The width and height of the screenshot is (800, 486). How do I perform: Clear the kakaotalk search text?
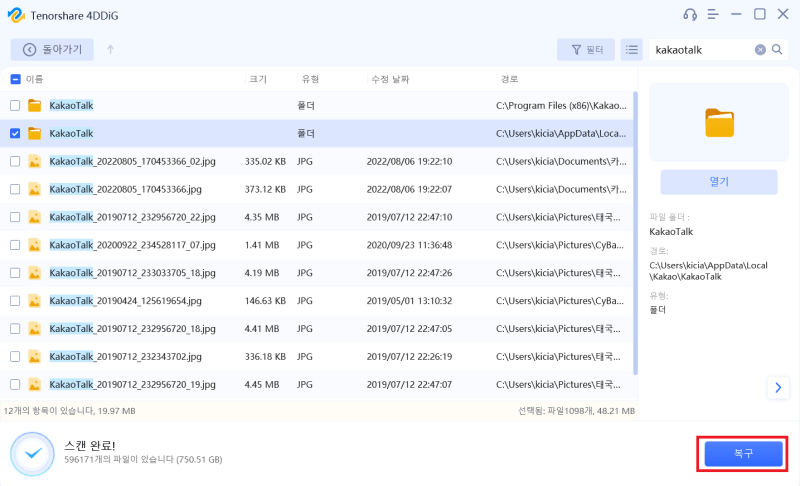(760, 49)
